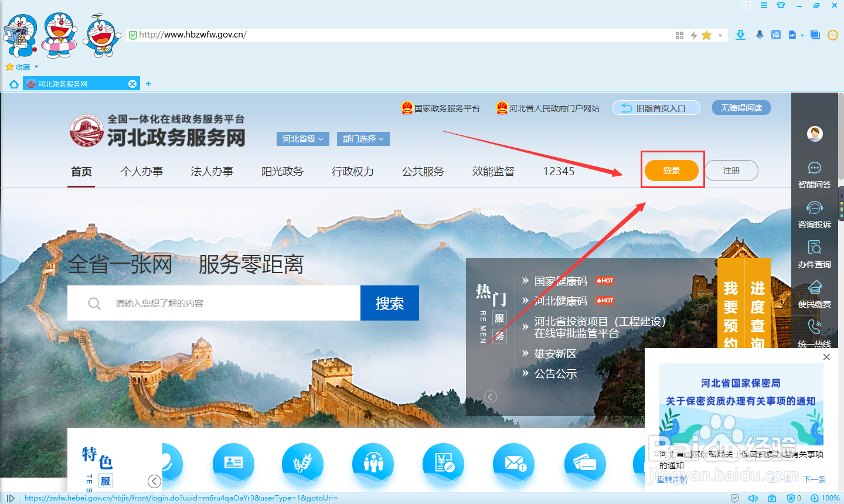
Task: Toggle the page sound mute in status bar
Action: (x=753, y=498)
